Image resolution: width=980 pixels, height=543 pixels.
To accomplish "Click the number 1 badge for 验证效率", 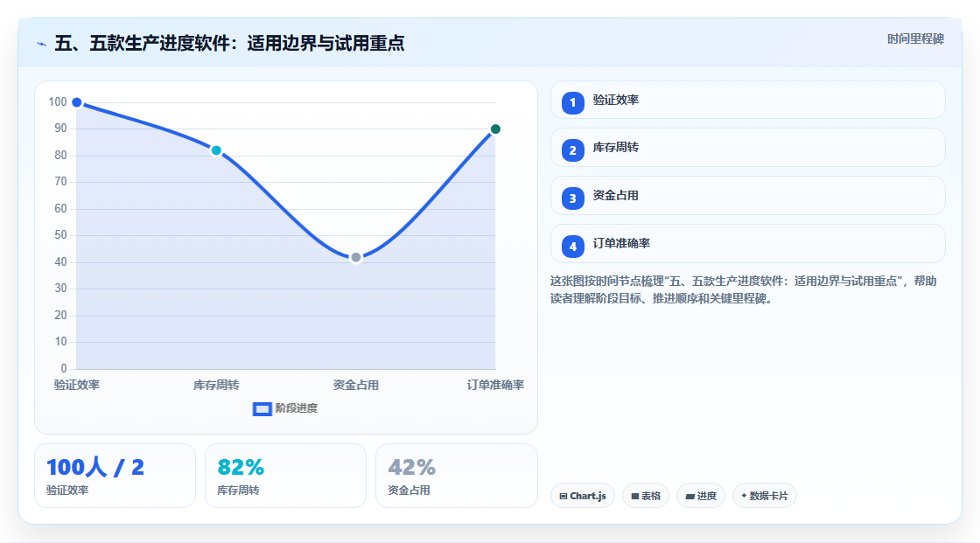I will 572,103.
